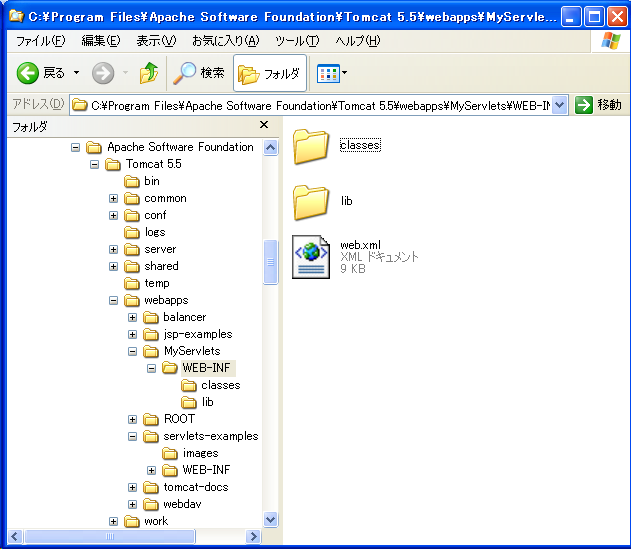631x549 pixels.
Task: Expand WEB-INF under servlets-examples
Action: pyautogui.click(x=151, y=470)
